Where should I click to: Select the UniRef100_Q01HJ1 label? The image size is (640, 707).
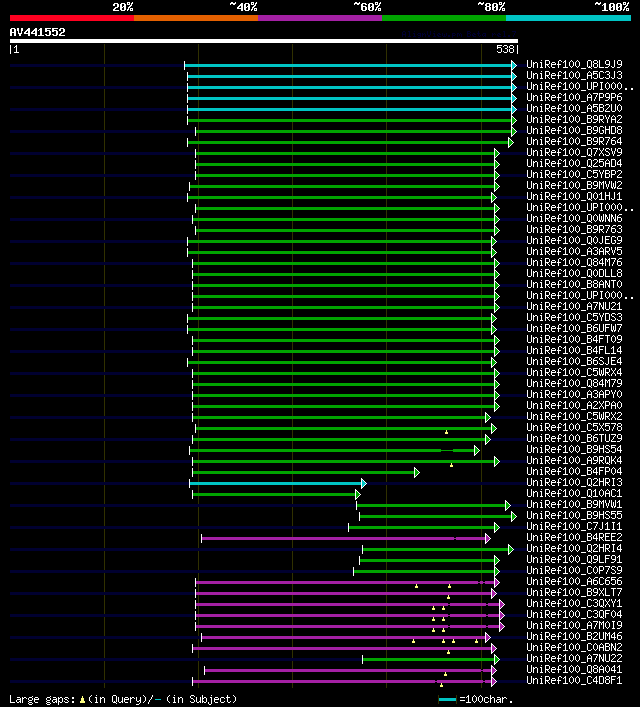point(574,196)
